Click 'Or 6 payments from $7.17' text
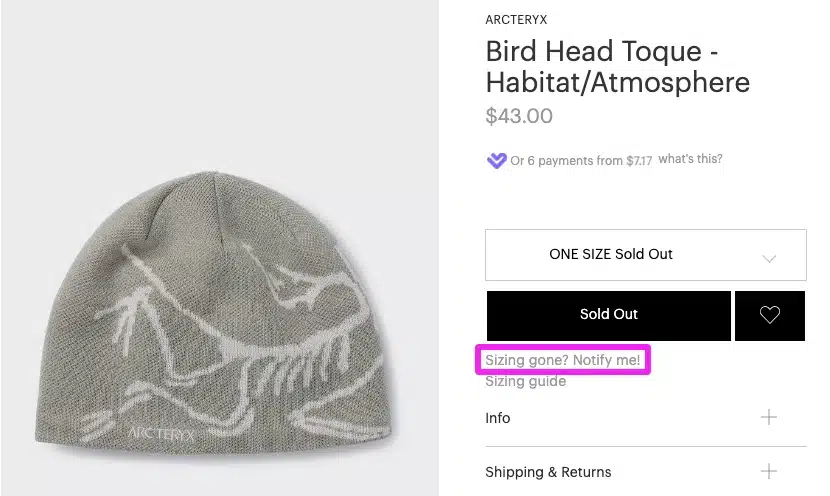The image size is (830, 496). click(x=581, y=160)
